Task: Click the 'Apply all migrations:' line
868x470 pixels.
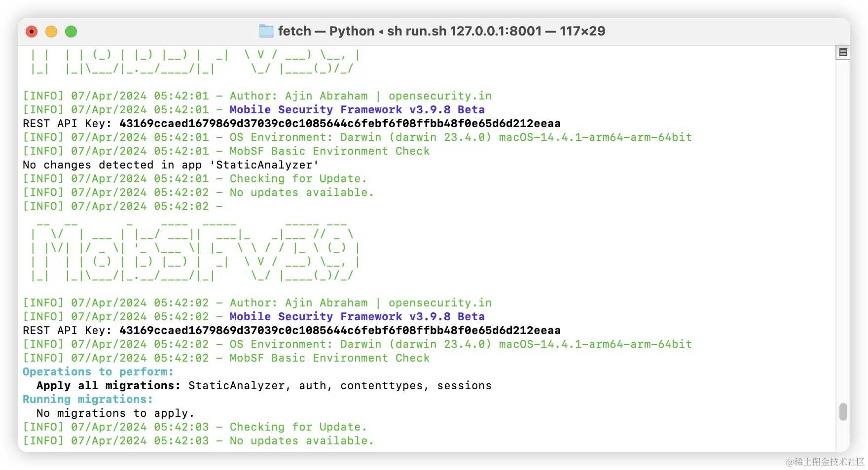Action: coord(264,385)
